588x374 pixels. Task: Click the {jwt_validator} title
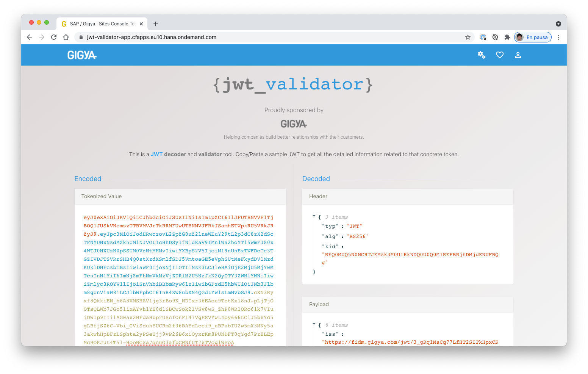tap(293, 85)
